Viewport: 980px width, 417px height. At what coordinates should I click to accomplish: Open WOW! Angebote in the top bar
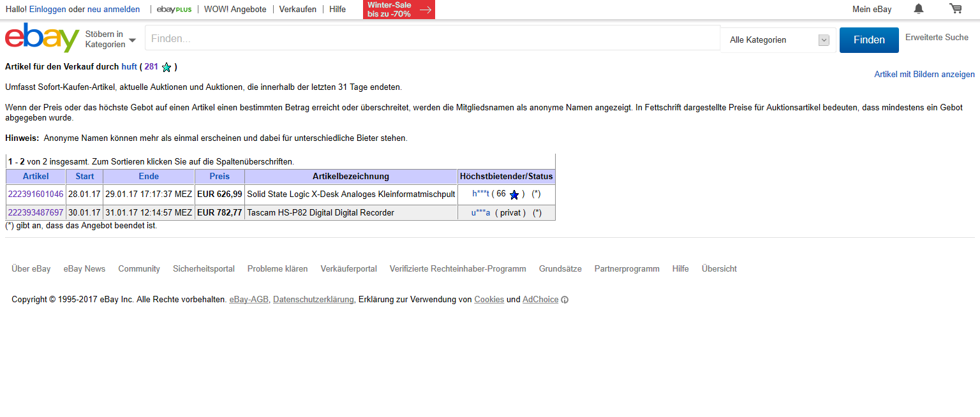[235, 9]
